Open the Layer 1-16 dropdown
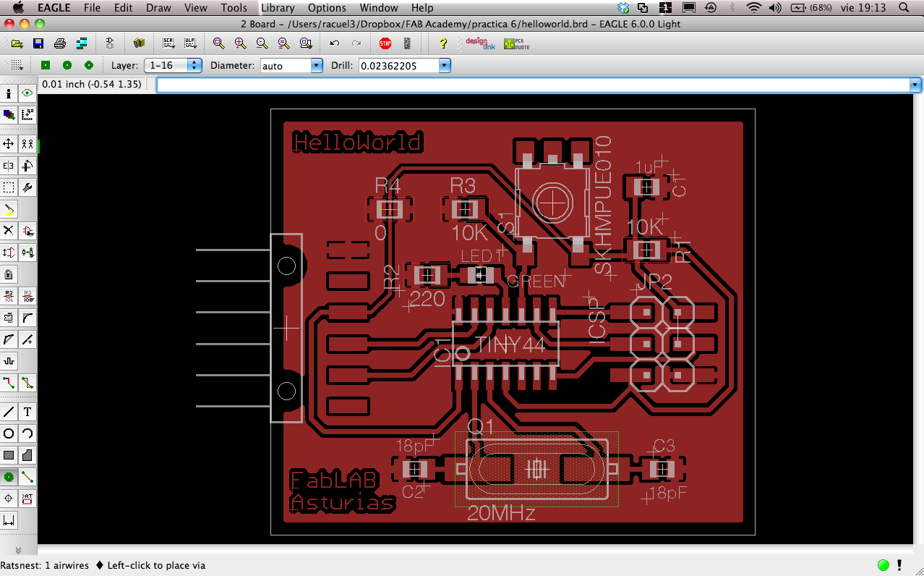The width and height of the screenshot is (924, 576). pyautogui.click(x=173, y=65)
